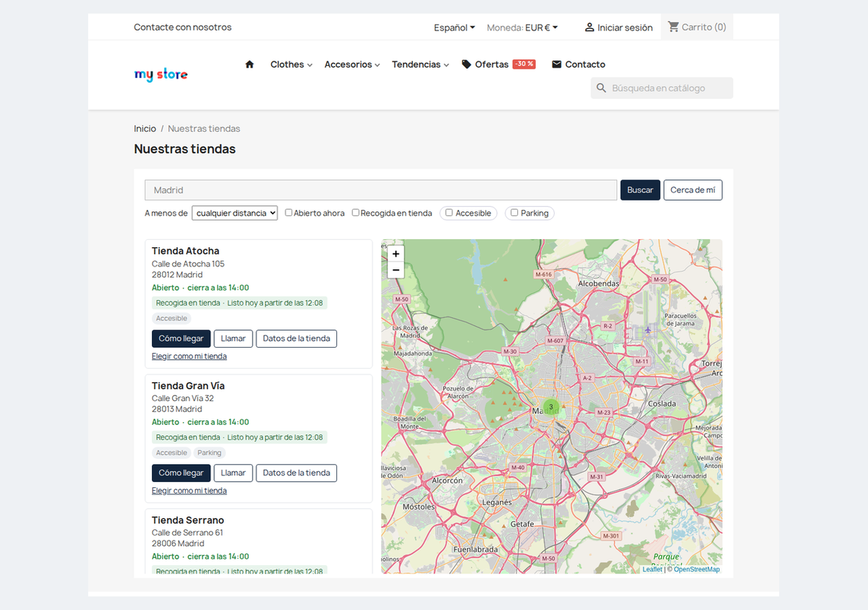Click the Tienda Gran Vía store title
Viewport: 868px width, 610px height.
point(188,385)
